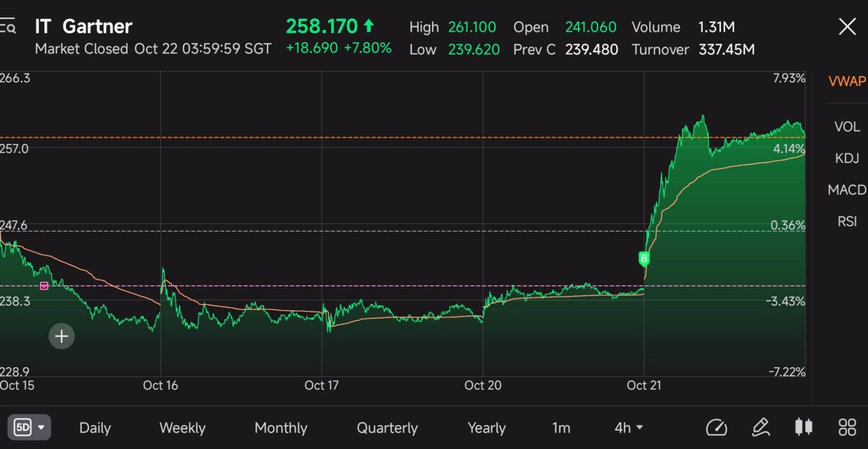Tap the Oct 20 date label

pos(483,385)
